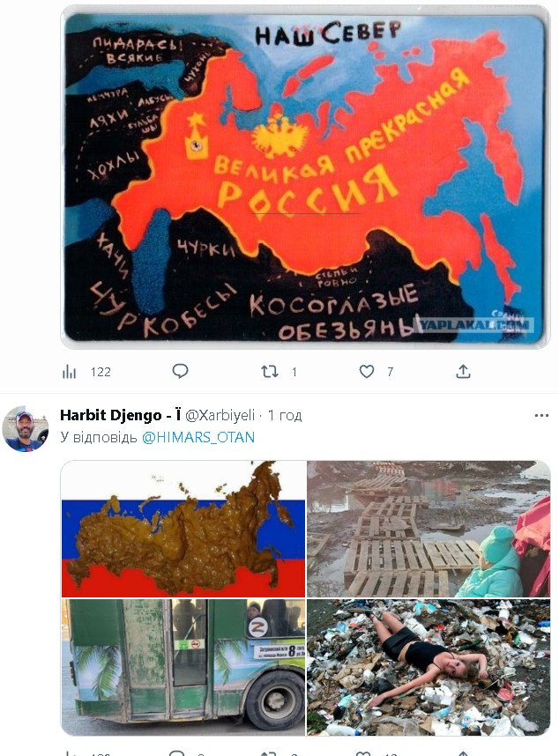This screenshot has height=756, width=559.
Task: Like the map tweet with the heart icon
Action: point(367,371)
